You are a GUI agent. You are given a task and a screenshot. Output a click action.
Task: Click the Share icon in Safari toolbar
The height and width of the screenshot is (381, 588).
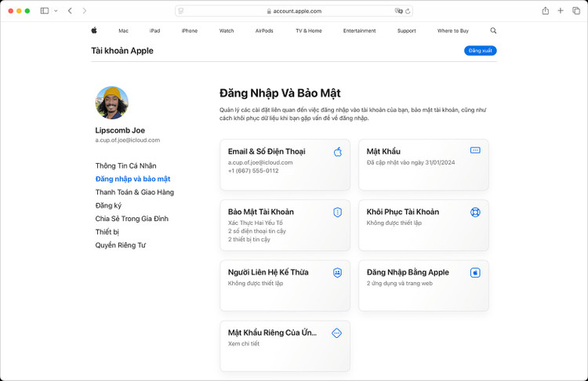[x=545, y=11]
